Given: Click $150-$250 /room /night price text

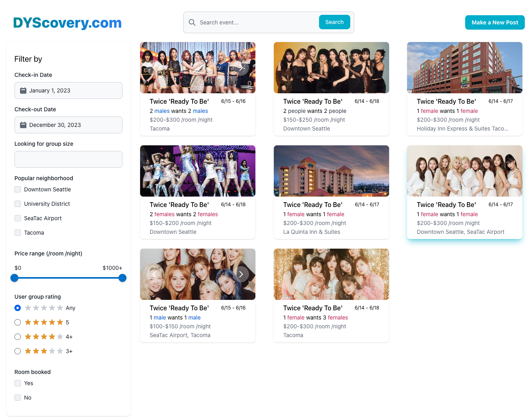Looking at the screenshot, I should click(314, 120).
